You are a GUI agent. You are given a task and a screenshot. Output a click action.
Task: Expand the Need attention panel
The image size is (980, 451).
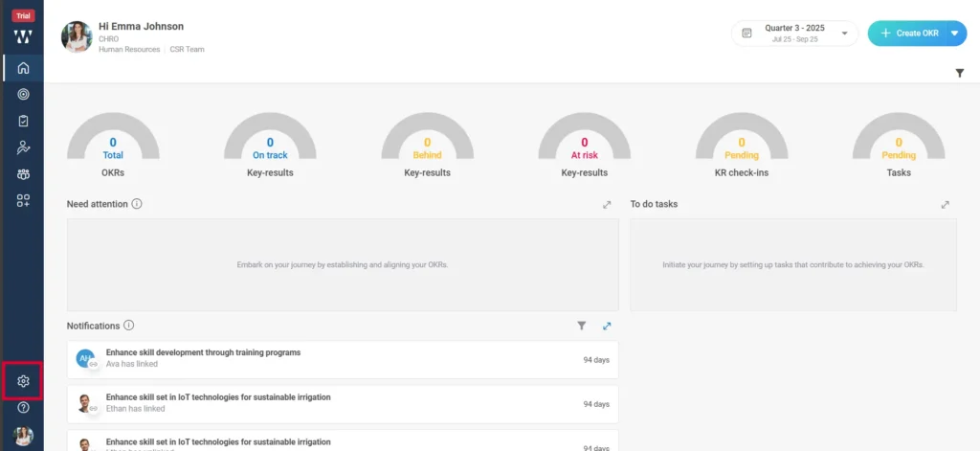point(607,205)
